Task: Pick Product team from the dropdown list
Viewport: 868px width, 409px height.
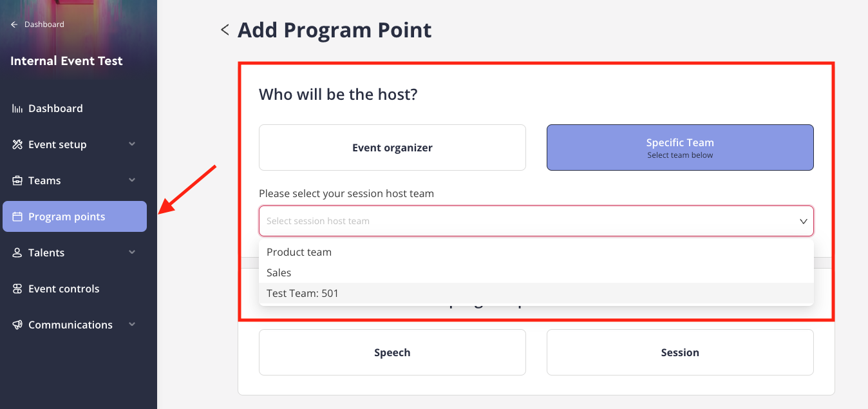Action: point(536,252)
